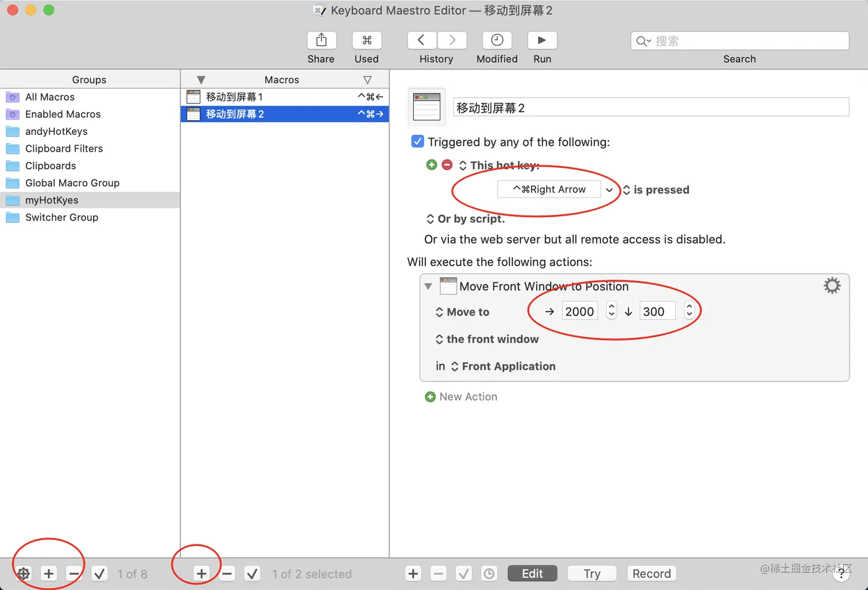Toggle 'Triggered by any of the following' checkbox
The image size is (868, 590).
point(418,141)
